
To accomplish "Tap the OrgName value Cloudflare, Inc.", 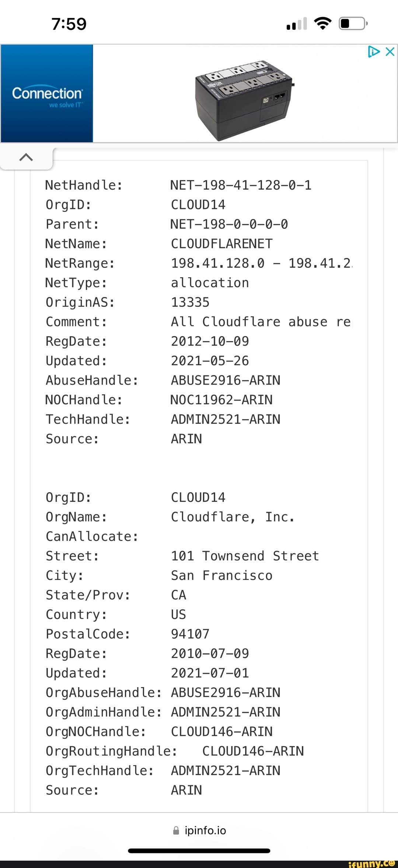I will 233,517.
